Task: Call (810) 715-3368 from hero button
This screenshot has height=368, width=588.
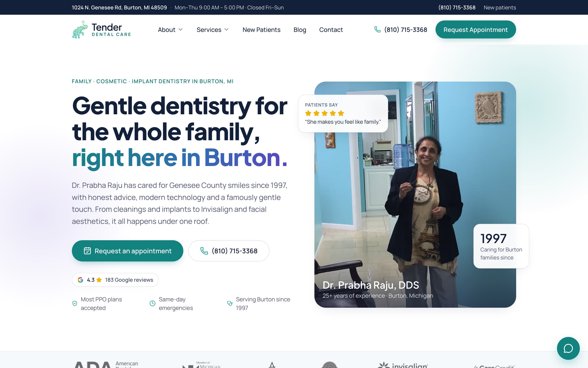Action: 229,251
